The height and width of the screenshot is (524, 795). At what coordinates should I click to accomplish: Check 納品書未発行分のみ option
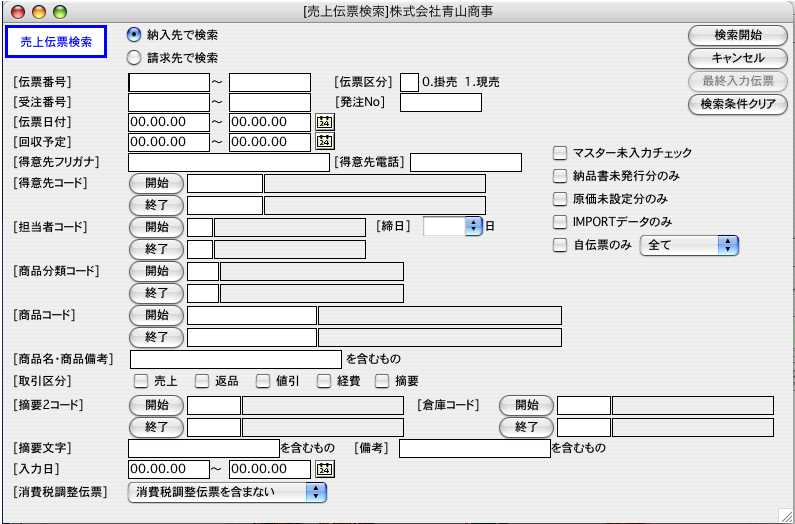click(560, 176)
